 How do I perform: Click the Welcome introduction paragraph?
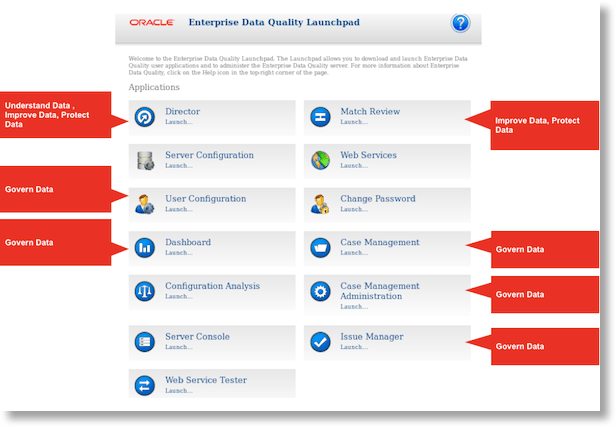coord(298,66)
